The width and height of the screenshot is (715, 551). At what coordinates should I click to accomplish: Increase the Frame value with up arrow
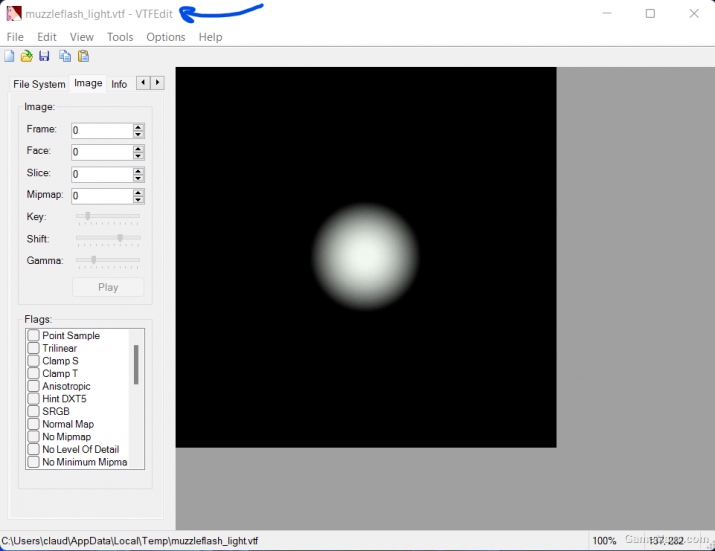point(138,127)
